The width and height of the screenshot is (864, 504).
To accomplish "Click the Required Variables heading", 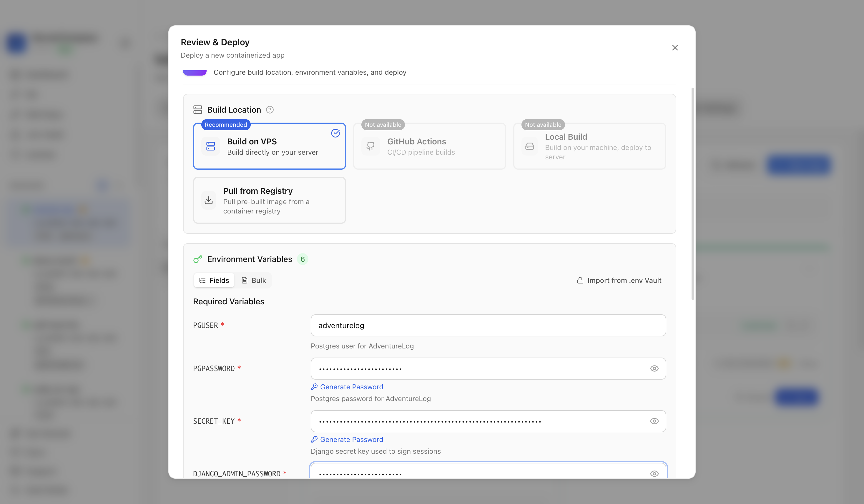I will click(x=229, y=301).
